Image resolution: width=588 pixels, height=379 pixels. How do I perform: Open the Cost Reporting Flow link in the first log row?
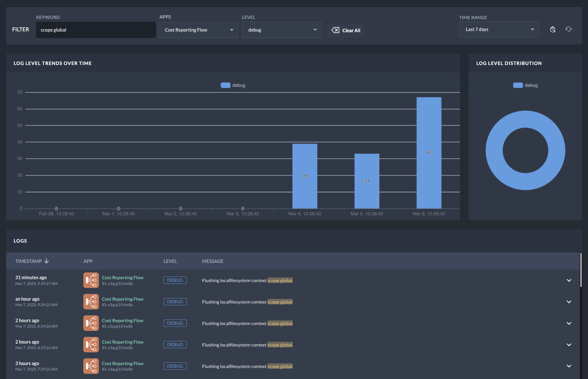[123, 278]
